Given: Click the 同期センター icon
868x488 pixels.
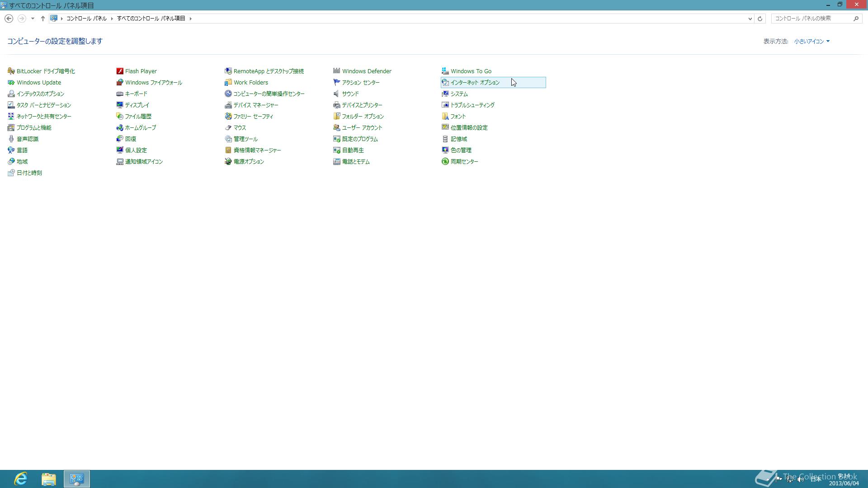Looking at the screenshot, I should [x=445, y=161].
